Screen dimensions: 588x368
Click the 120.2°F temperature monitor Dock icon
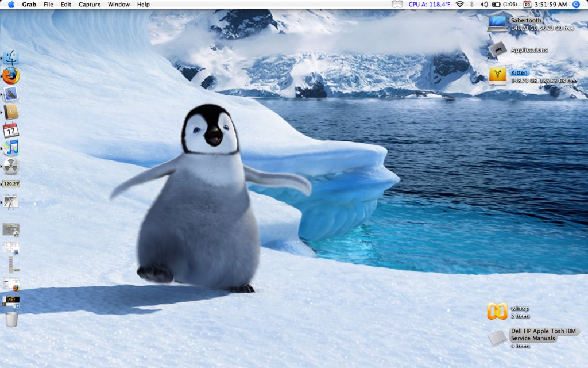coord(11,184)
